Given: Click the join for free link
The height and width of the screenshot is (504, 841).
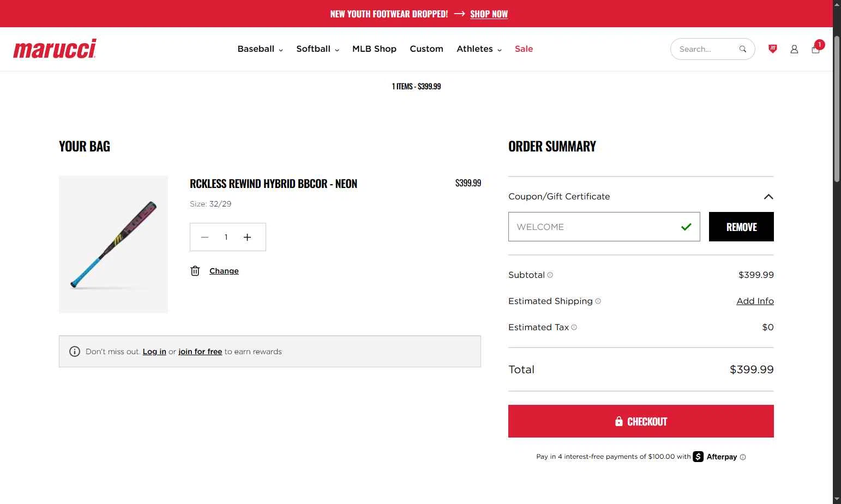Looking at the screenshot, I should tap(200, 351).
